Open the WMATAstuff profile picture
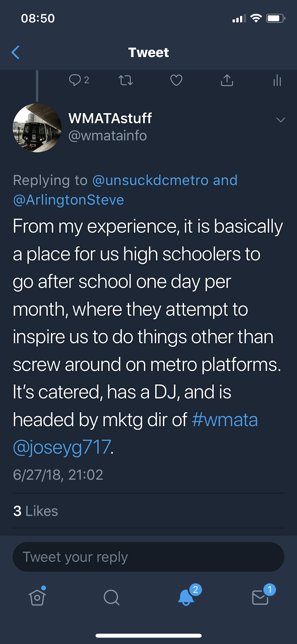The image size is (297, 644). pos(37,128)
